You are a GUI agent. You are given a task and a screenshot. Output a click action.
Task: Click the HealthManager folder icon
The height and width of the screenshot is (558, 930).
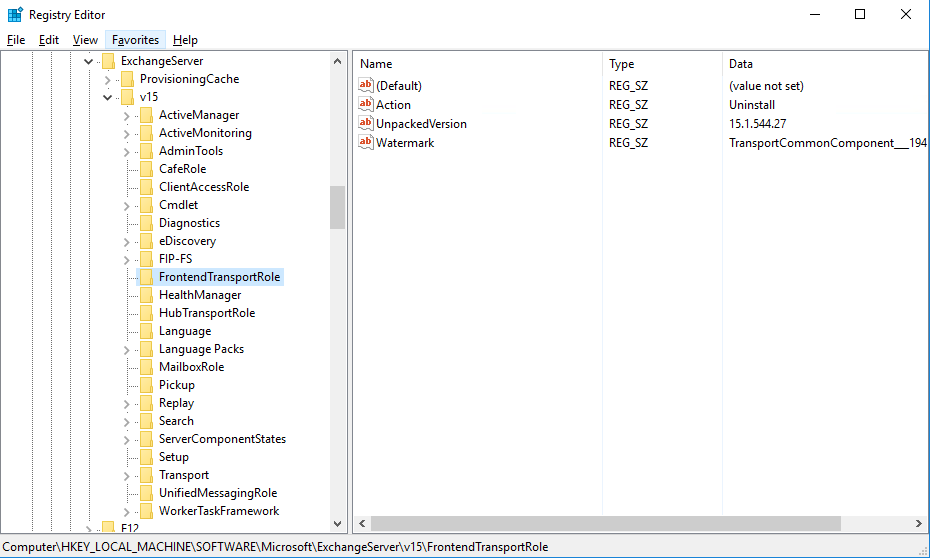click(146, 295)
